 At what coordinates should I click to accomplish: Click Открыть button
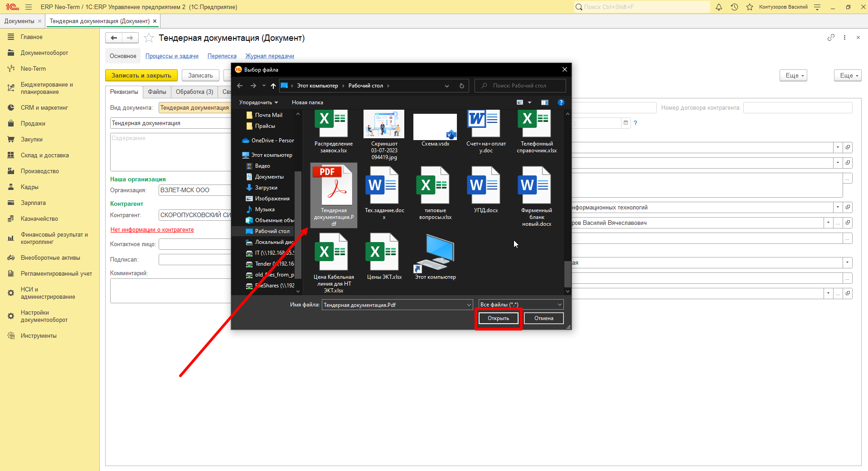click(x=499, y=318)
